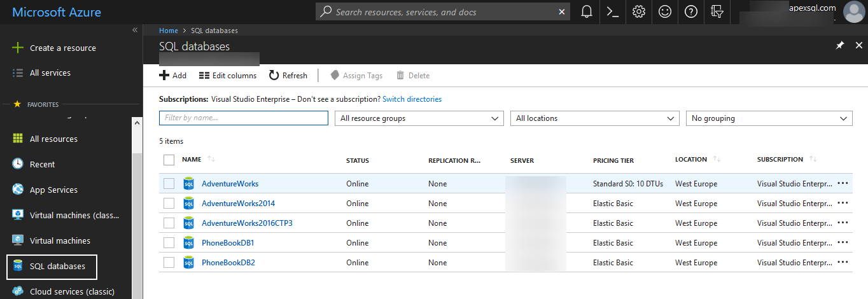Expand the No grouping dropdown

coord(769,118)
